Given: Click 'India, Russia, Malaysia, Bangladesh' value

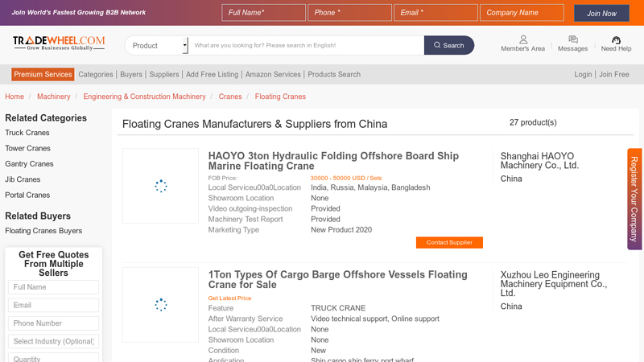Looking at the screenshot, I should tap(370, 187).
